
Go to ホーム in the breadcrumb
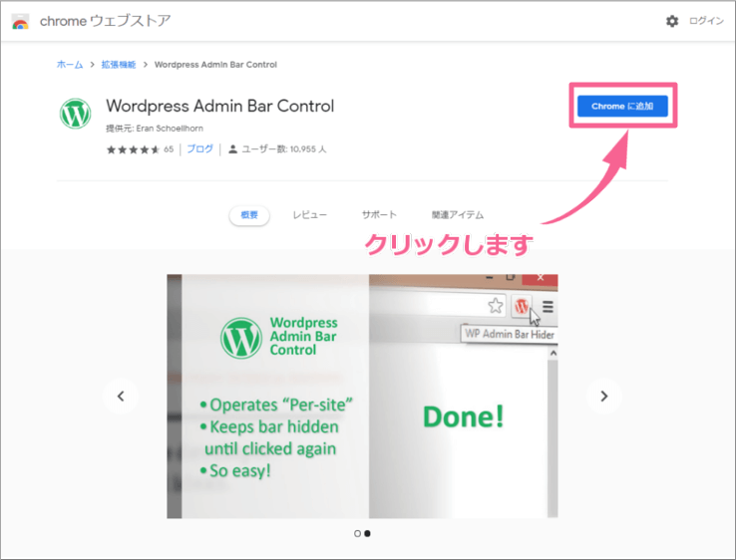[70, 65]
